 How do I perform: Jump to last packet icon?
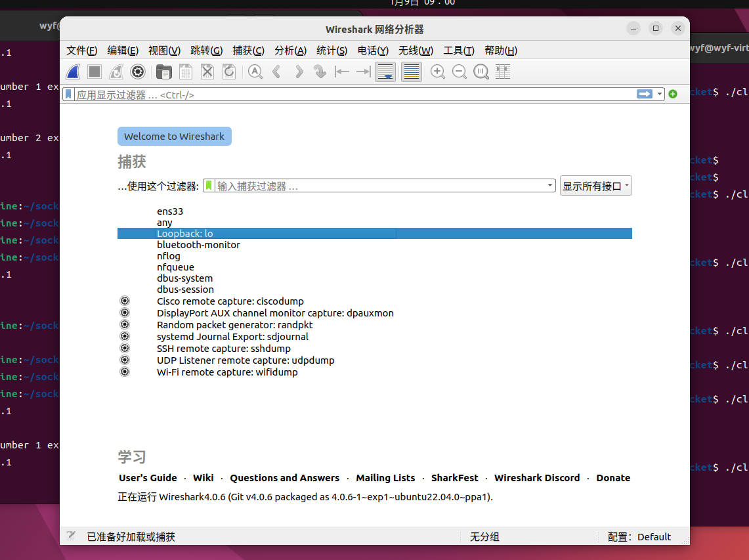click(x=364, y=72)
